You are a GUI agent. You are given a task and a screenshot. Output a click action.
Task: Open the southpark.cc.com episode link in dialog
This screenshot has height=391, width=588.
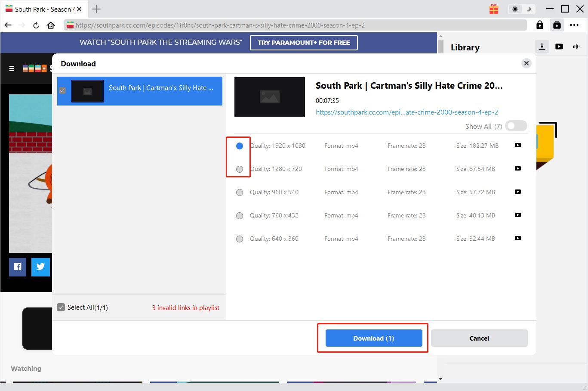click(407, 112)
